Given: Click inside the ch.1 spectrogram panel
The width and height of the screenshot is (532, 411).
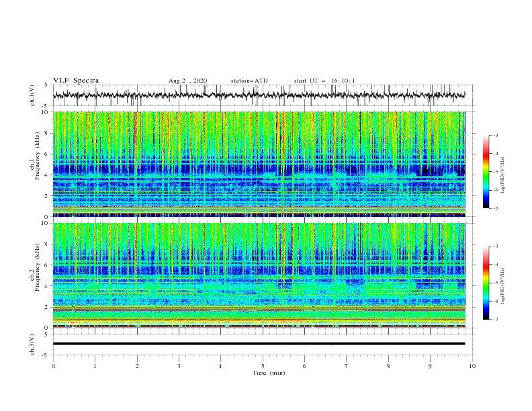Looking at the screenshot, I should pyautogui.click(x=259, y=164).
